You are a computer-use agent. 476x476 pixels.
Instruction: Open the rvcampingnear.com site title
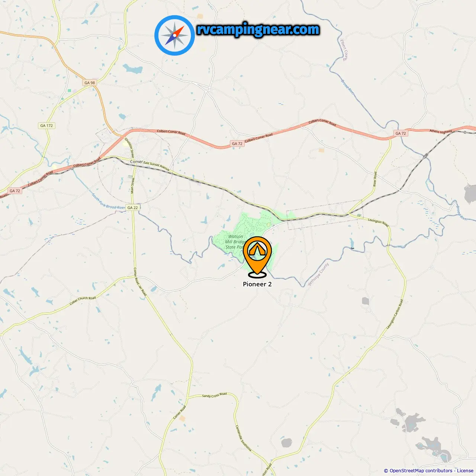(258, 29)
